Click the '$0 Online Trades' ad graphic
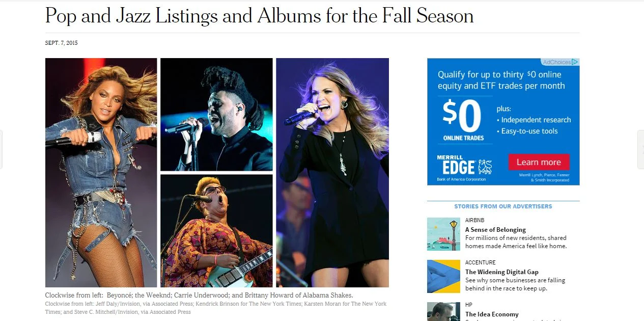The height and width of the screenshot is (321, 644). (463, 120)
